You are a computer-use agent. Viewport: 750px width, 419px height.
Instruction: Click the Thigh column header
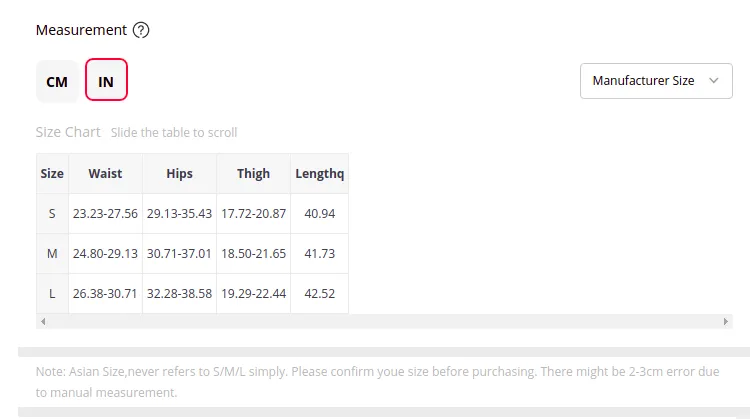point(254,173)
